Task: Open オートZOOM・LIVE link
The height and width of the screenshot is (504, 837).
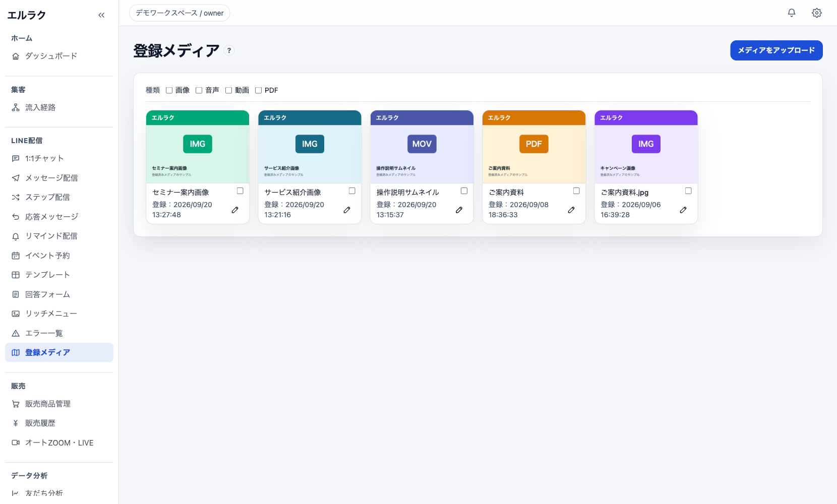Action: [59, 443]
